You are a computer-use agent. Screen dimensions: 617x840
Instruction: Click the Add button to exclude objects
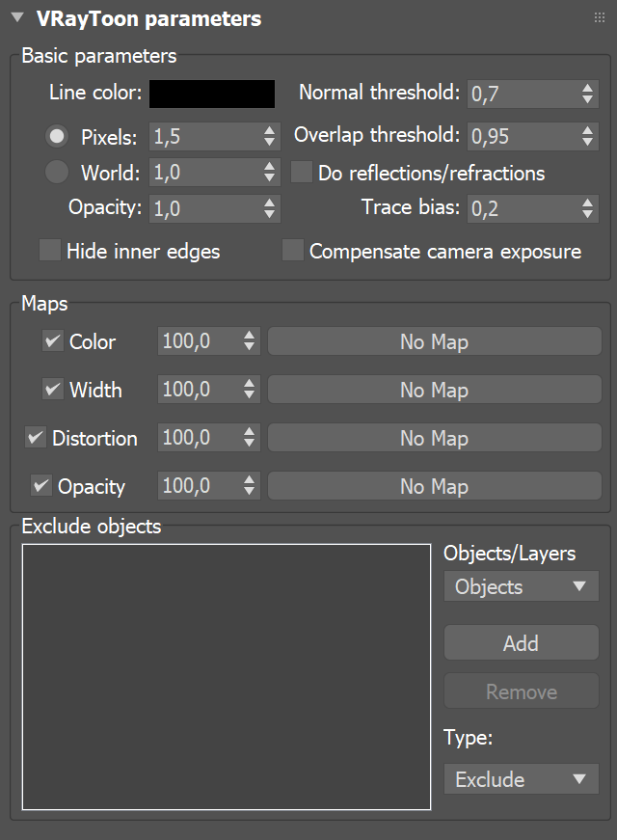(521, 642)
